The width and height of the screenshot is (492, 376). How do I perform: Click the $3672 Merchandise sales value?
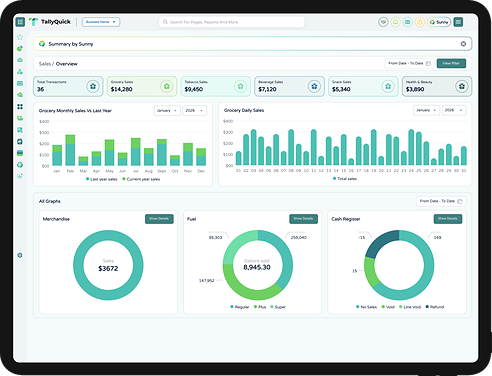point(108,269)
